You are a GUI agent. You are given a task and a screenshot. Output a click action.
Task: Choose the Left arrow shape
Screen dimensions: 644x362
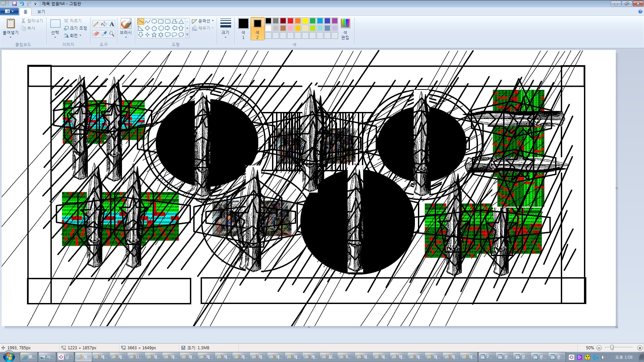(174, 28)
